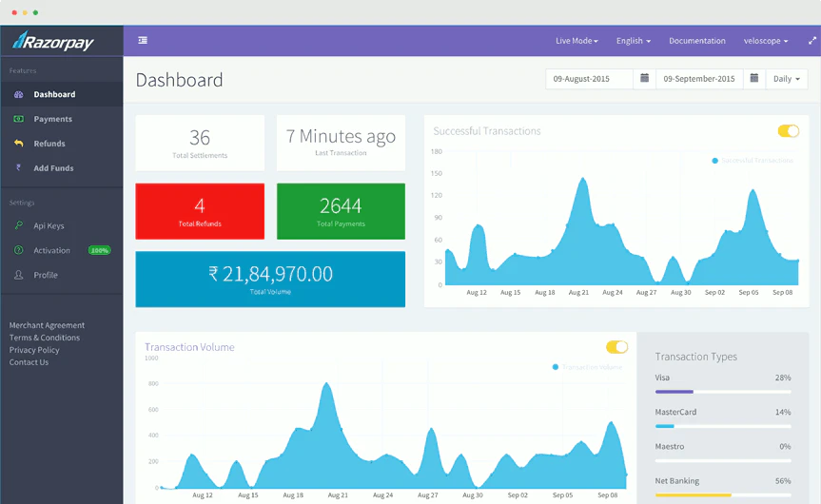The width and height of the screenshot is (821, 504).
Task: Click the Visa percentage progress bar
Action: [x=723, y=392]
